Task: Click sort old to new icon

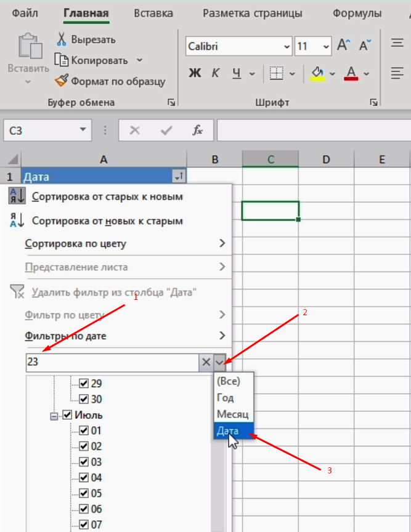Action: [x=17, y=196]
